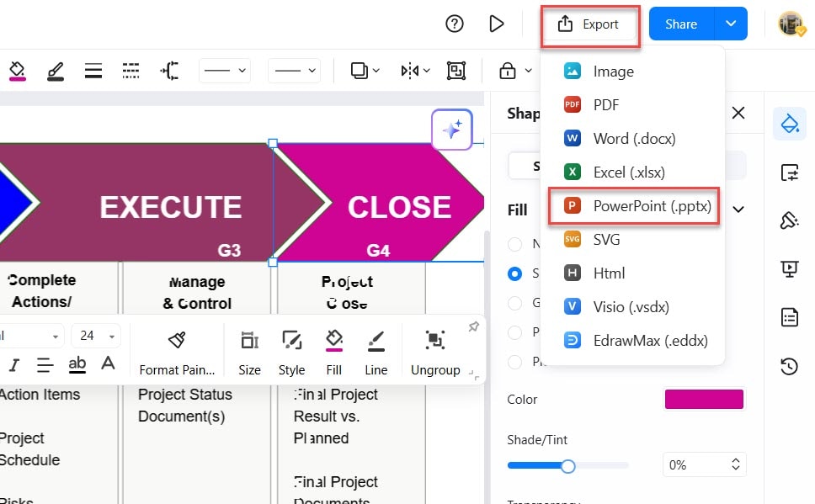Select the fill bucket icon in top toolbar
Image resolution: width=815 pixels, height=504 pixels.
pos(17,71)
